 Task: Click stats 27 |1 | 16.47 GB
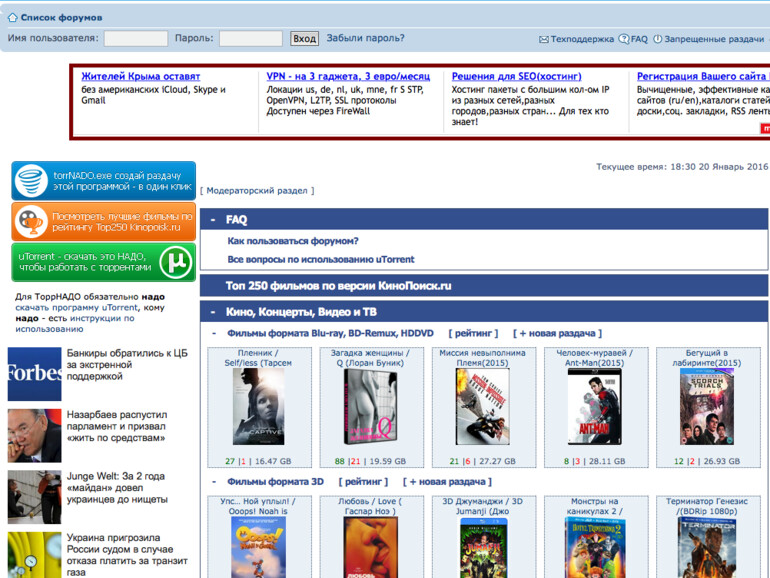coord(258,461)
